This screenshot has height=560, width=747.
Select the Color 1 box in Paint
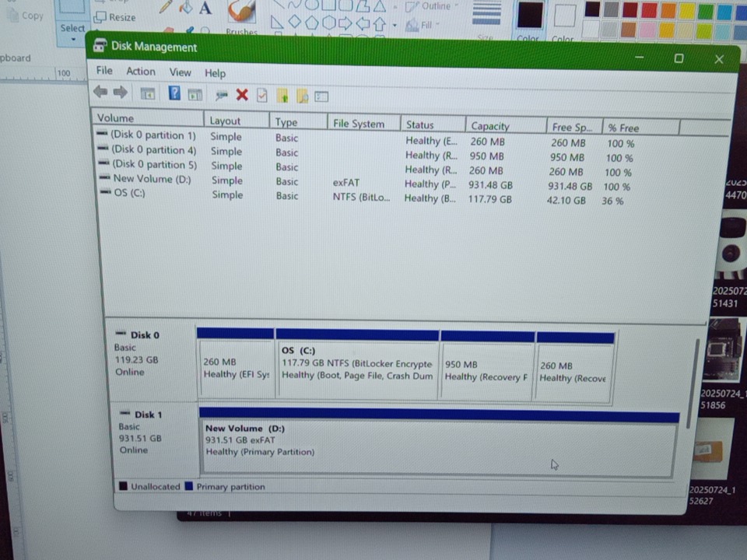click(529, 20)
